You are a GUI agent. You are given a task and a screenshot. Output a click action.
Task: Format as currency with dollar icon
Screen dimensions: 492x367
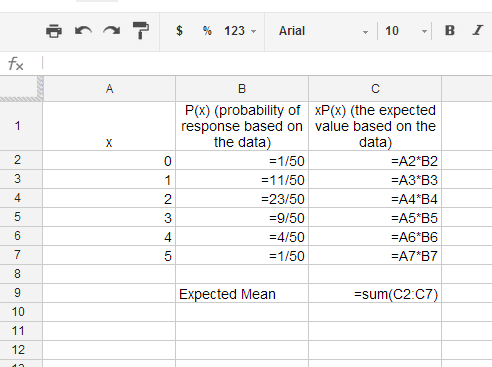pyautogui.click(x=179, y=31)
